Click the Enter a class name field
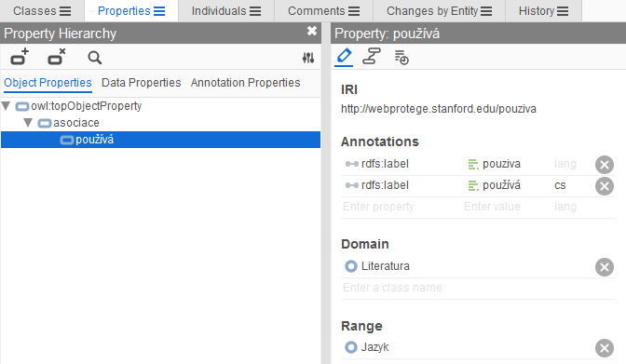This screenshot has height=364, width=626. coord(478,288)
